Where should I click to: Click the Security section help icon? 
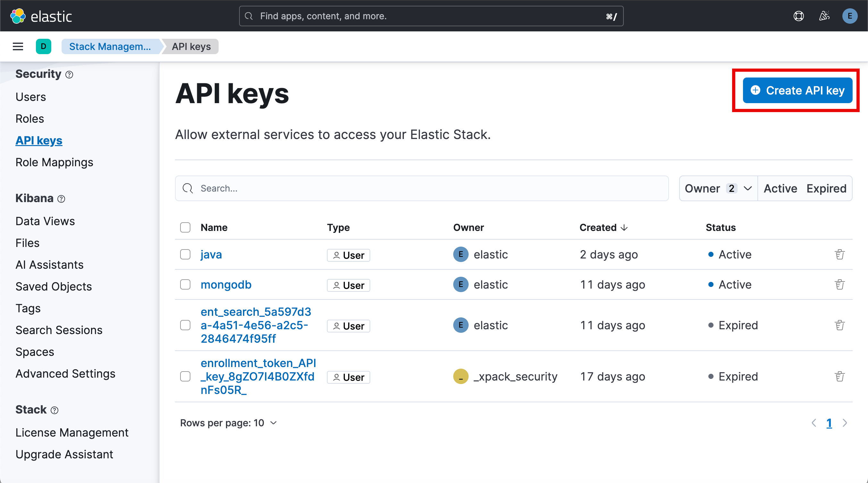(x=70, y=75)
